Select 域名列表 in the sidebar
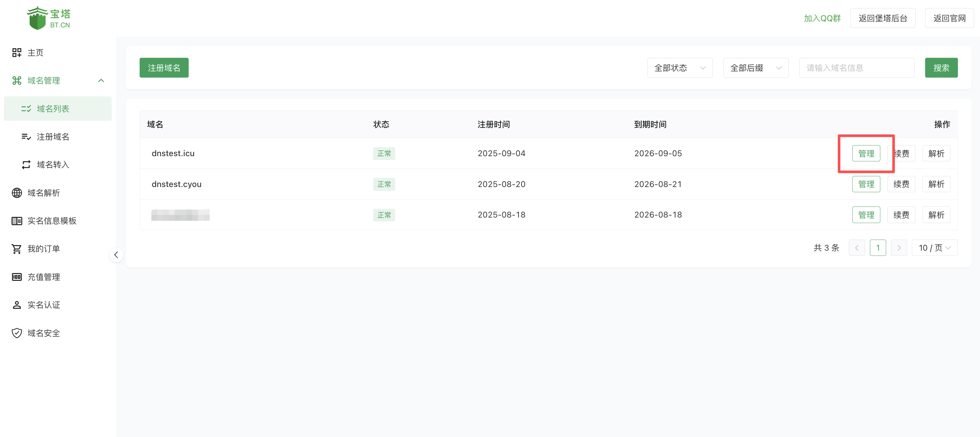The image size is (980, 437). pyautogui.click(x=53, y=109)
